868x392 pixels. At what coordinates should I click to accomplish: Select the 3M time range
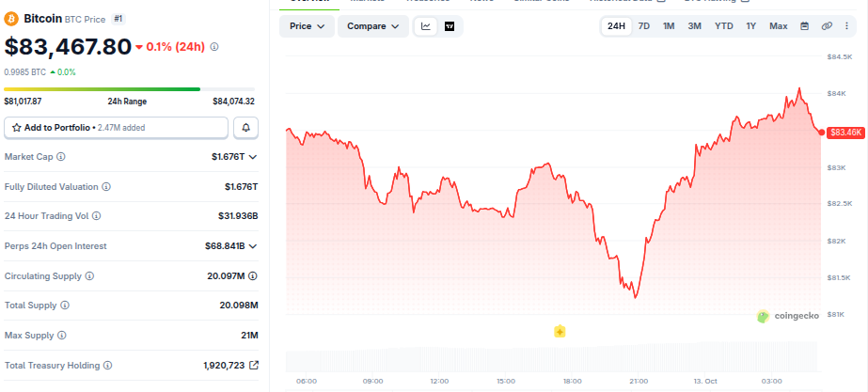pos(695,26)
